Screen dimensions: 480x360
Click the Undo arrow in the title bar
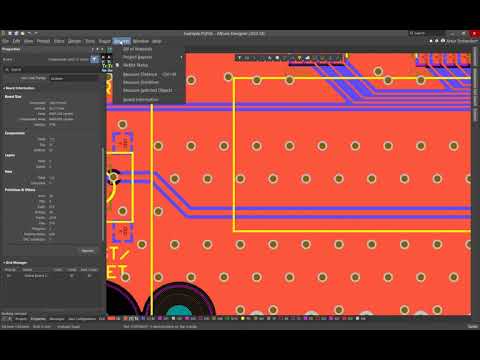[29, 33]
